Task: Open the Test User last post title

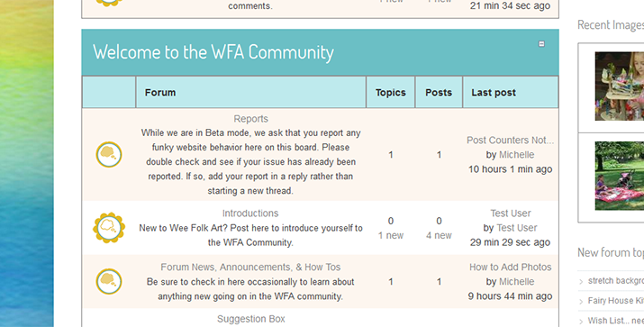Action: point(510,213)
